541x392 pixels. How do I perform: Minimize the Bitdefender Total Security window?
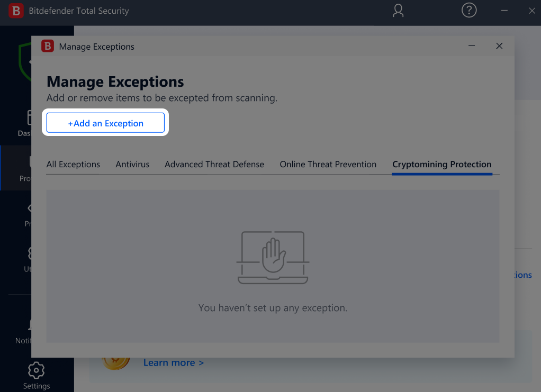click(504, 11)
